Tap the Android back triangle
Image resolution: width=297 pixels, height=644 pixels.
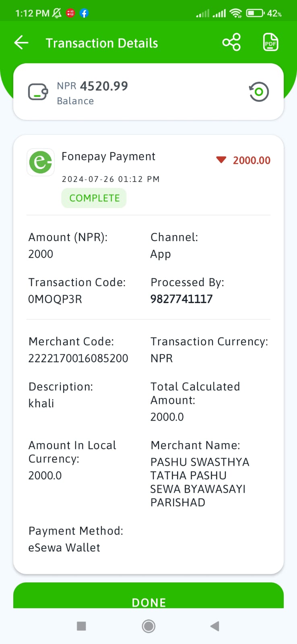pyautogui.click(x=214, y=626)
